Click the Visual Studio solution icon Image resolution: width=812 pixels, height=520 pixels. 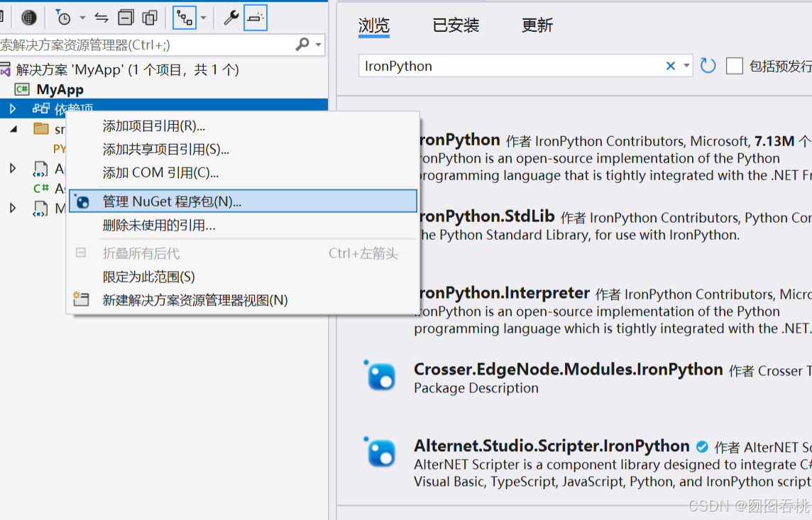5,70
